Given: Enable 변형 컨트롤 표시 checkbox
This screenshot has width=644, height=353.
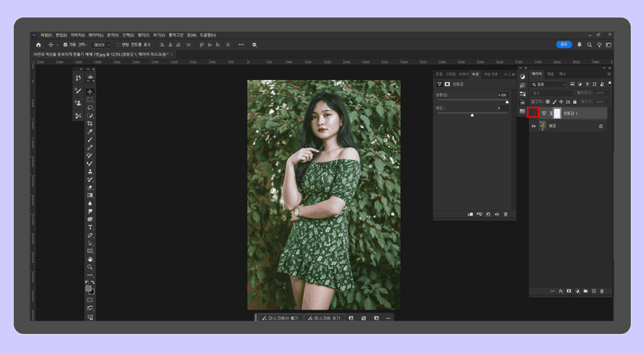Looking at the screenshot, I should point(118,45).
